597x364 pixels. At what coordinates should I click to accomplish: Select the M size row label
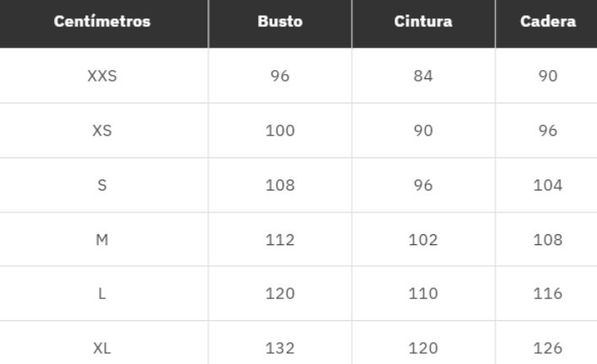[x=102, y=240]
